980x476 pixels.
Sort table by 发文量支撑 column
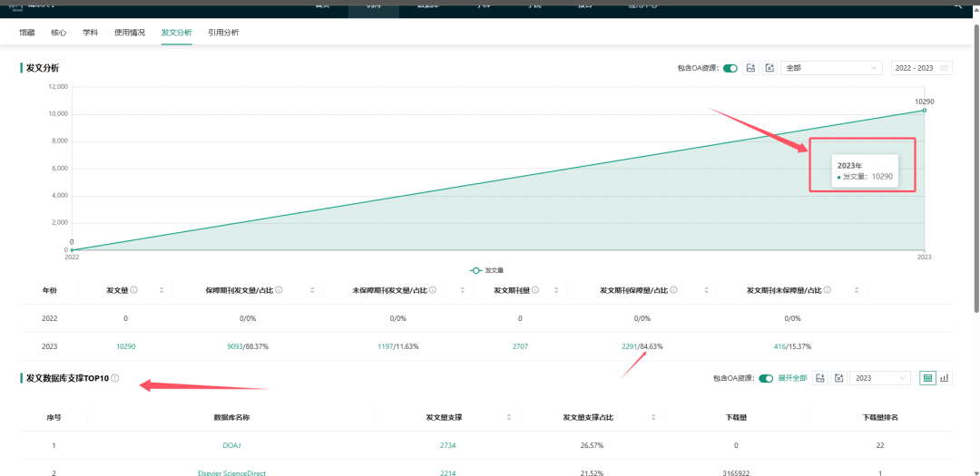pyautogui.click(x=508, y=417)
